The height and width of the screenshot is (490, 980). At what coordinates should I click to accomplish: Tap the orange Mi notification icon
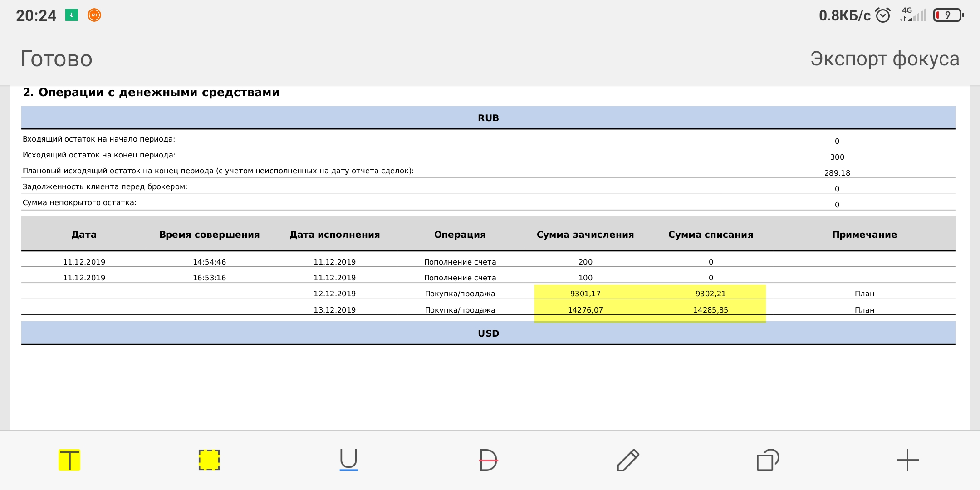click(94, 15)
